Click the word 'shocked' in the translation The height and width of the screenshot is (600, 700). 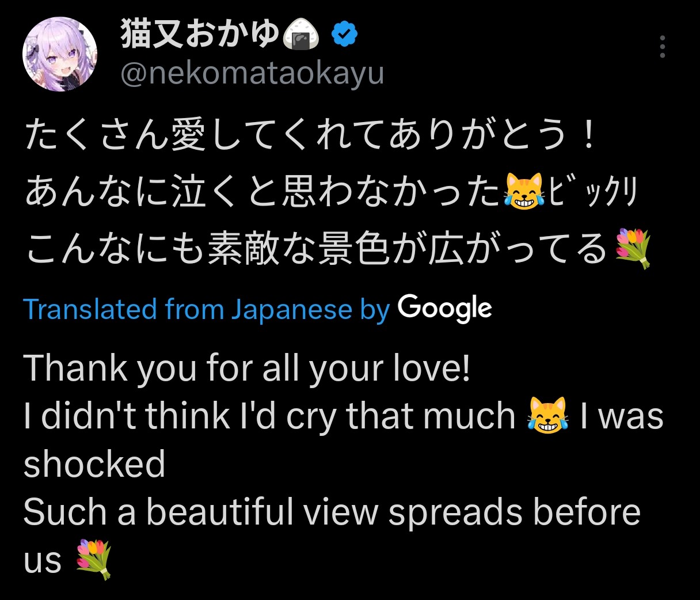(94, 464)
